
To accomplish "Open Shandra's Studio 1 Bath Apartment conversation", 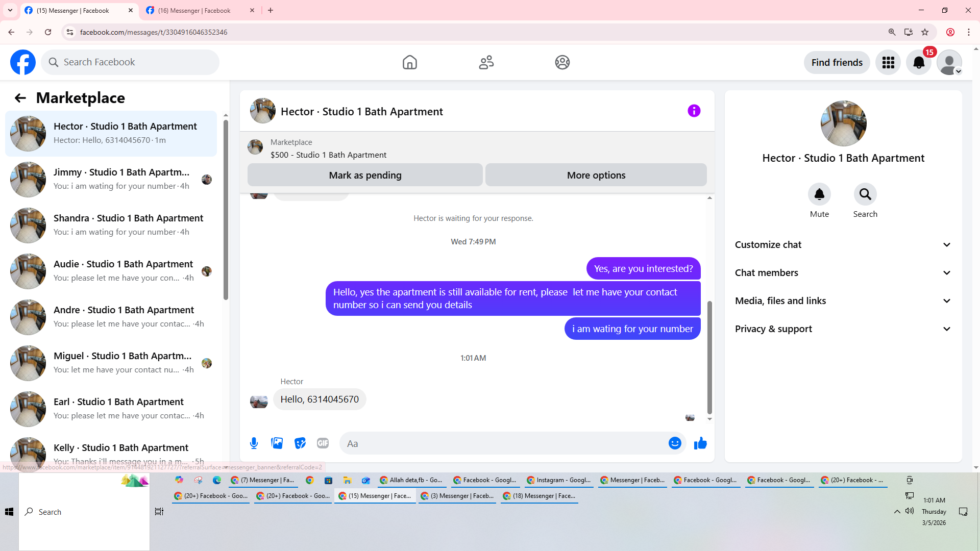I will click(111, 226).
